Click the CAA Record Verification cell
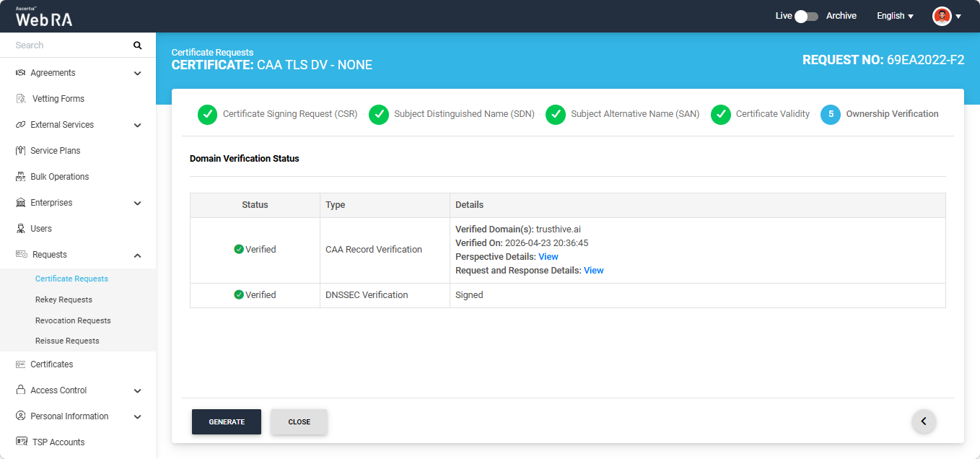 point(385,250)
